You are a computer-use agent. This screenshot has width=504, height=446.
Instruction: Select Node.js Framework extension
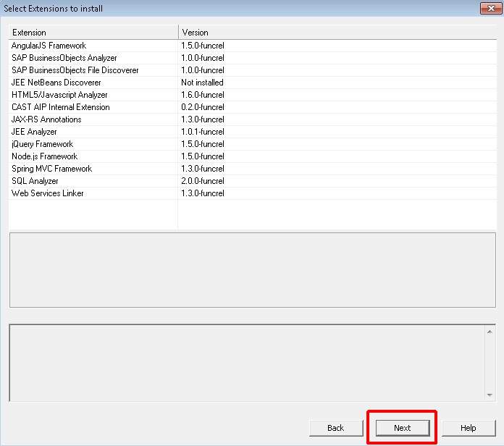coord(253,156)
